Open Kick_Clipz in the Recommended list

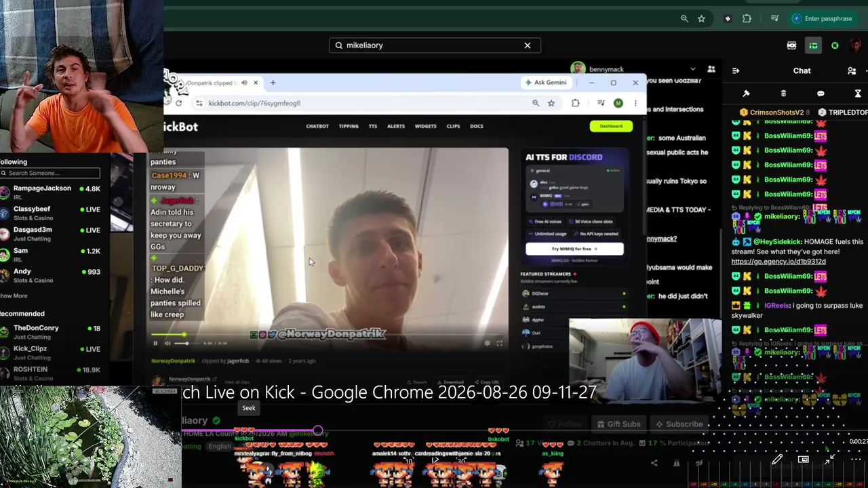click(52, 352)
